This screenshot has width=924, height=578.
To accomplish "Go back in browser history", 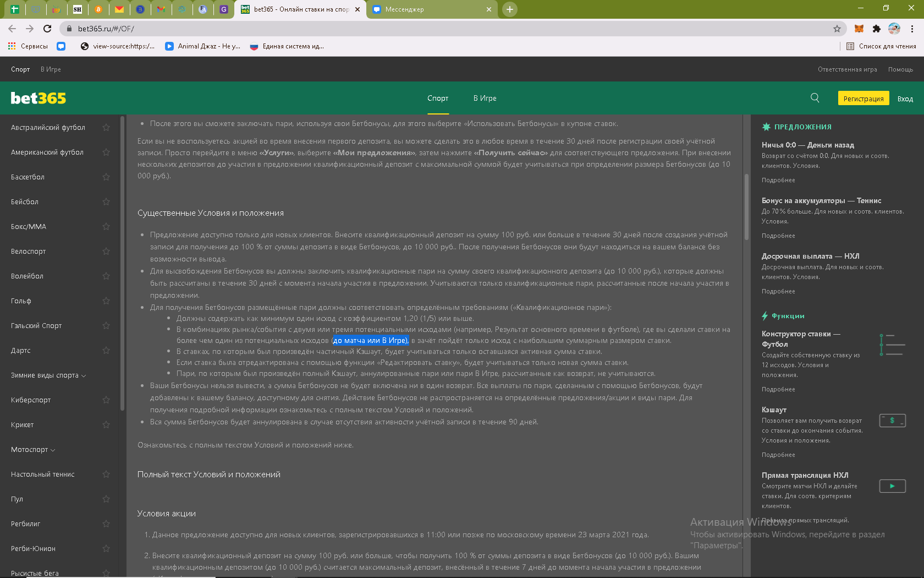I will [12, 29].
